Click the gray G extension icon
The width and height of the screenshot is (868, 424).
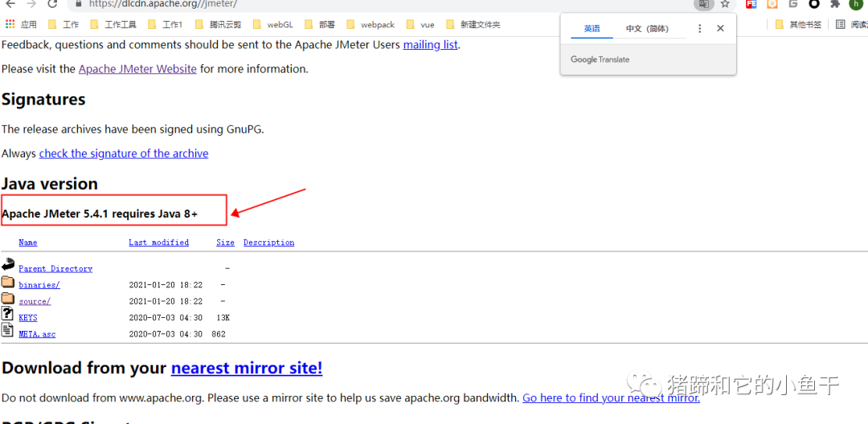793,4
